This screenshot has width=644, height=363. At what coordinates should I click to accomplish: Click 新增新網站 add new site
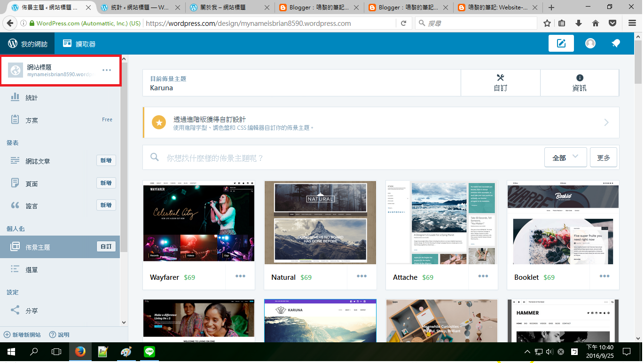coord(22,335)
